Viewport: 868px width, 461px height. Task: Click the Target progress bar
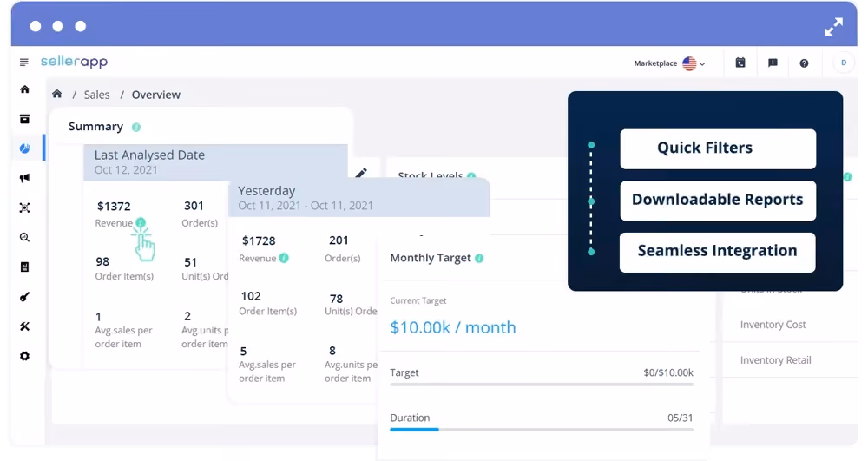coord(542,384)
